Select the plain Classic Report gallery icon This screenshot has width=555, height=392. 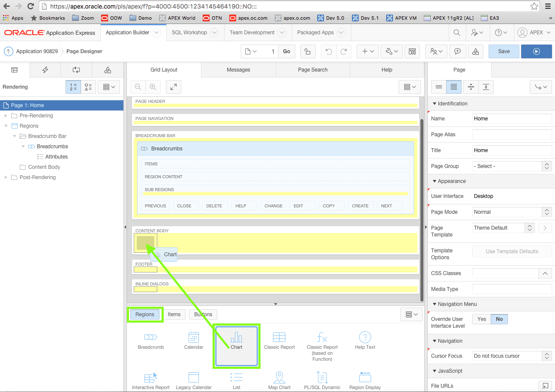click(279, 341)
